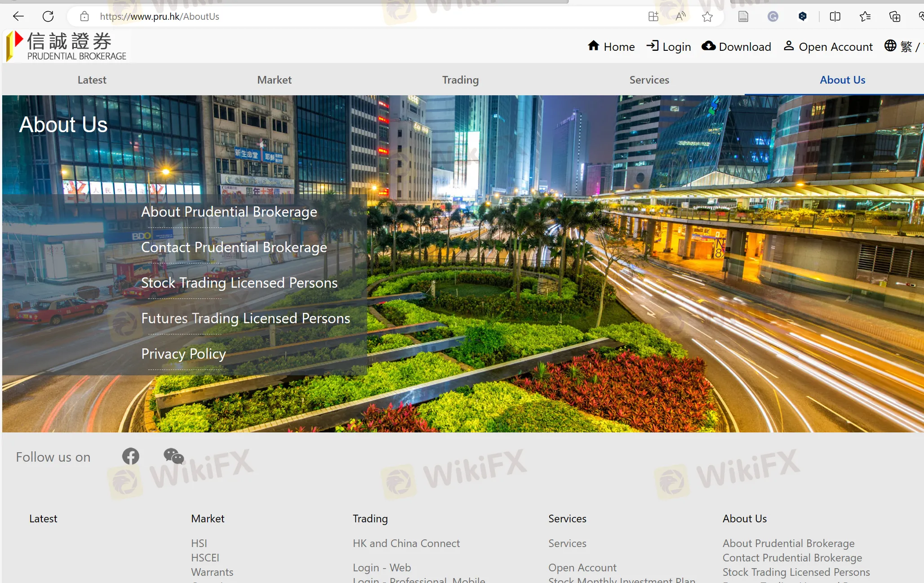Add page to favorites star icon

[707, 17]
